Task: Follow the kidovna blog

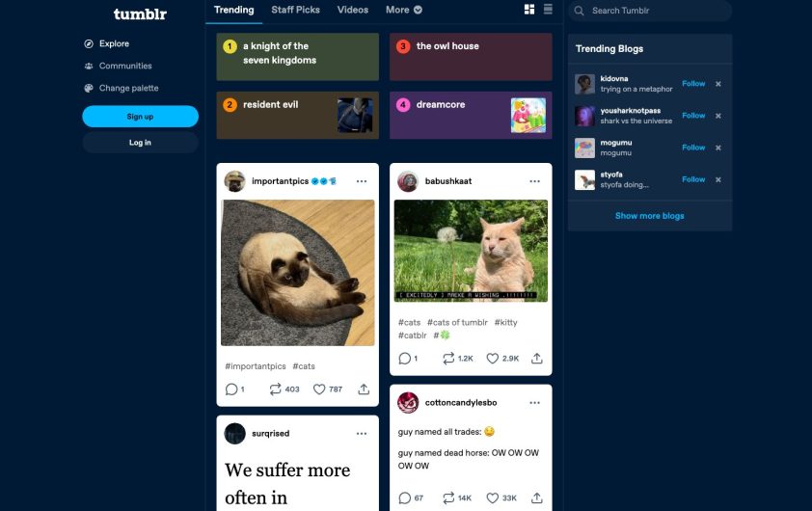Action: coord(693,83)
